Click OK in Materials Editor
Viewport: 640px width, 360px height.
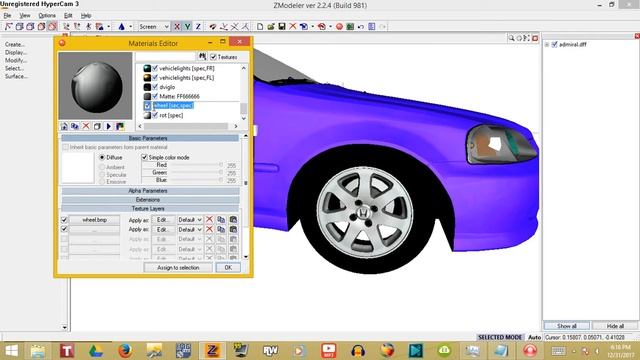point(228,268)
